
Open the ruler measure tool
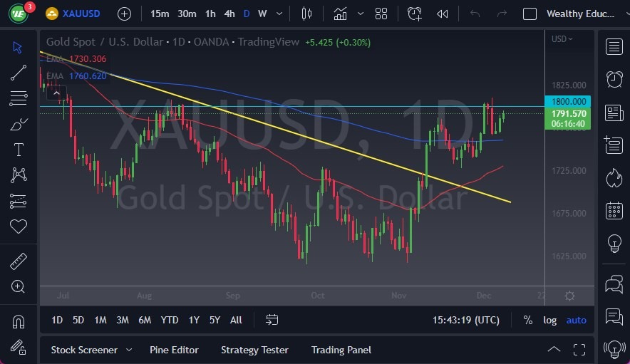click(x=19, y=261)
